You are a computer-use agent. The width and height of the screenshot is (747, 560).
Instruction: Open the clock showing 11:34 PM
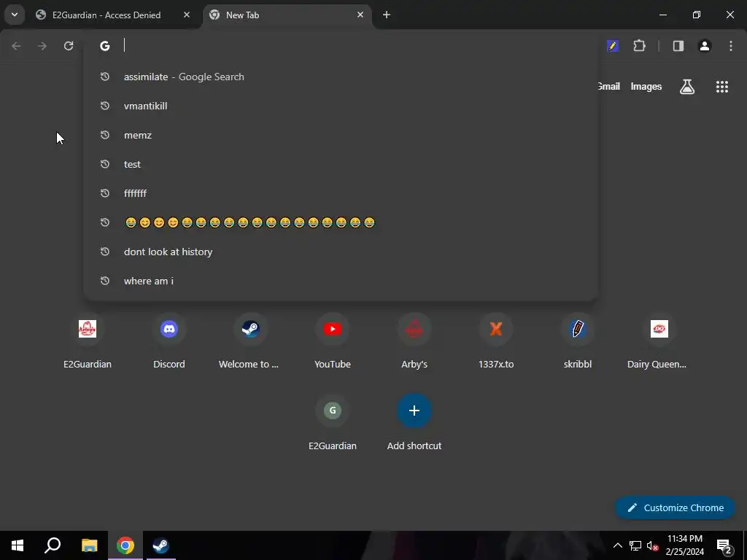pyautogui.click(x=684, y=545)
